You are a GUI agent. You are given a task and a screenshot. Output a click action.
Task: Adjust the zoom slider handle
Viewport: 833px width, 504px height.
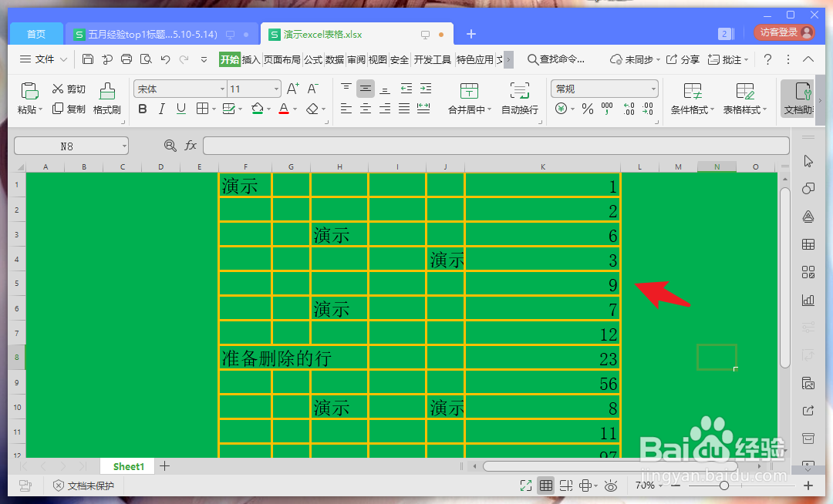pyautogui.click(x=723, y=486)
